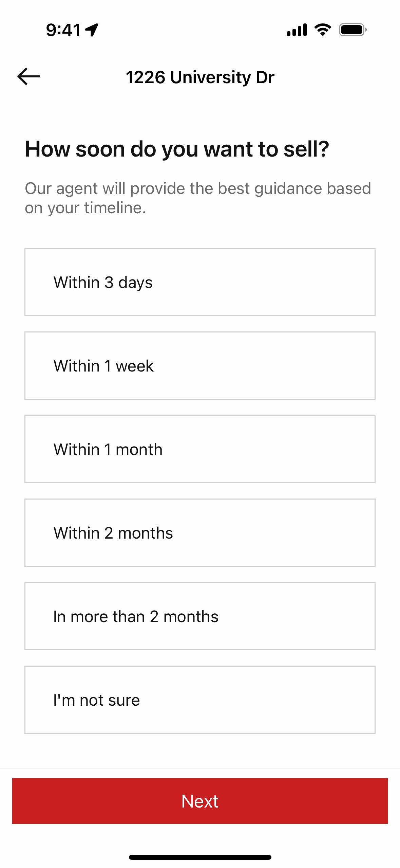Tap the How soon do you want to sell heading
400x868 pixels.
177,149
